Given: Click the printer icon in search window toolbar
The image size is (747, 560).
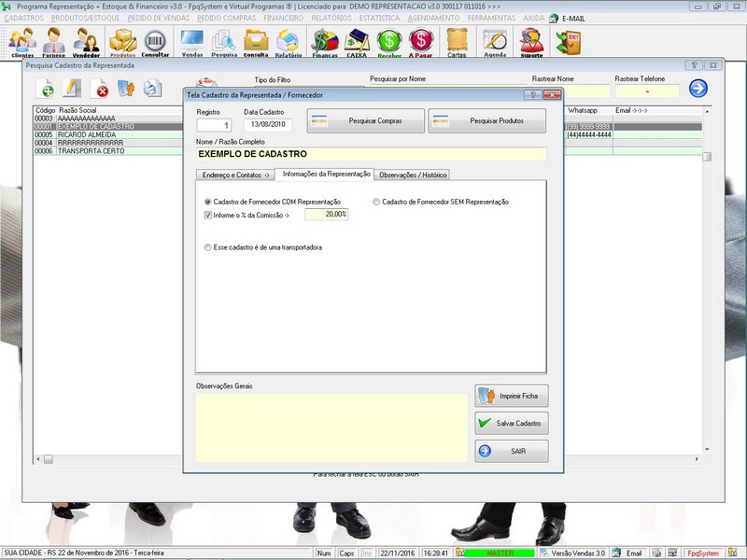Looking at the screenshot, I should click(x=153, y=89).
